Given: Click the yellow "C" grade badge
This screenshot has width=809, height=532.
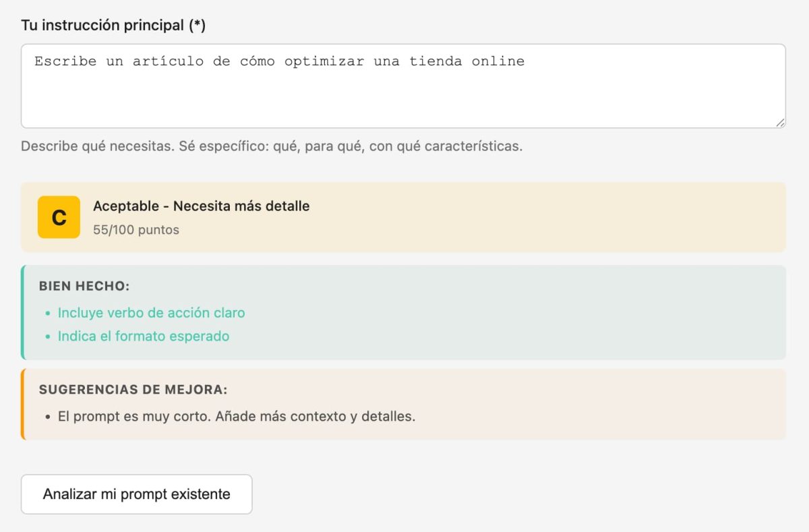Looking at the screenshot, I should [x=58, y=216].
